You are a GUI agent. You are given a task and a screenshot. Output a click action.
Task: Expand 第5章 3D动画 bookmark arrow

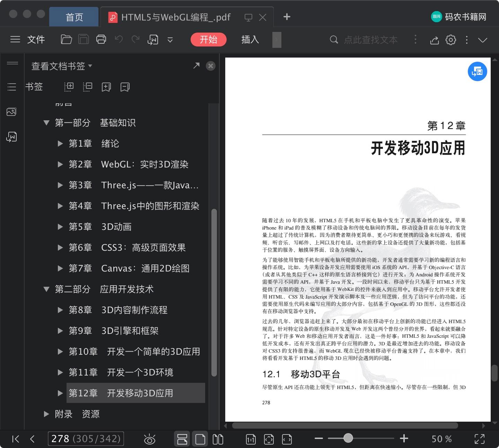60,226
